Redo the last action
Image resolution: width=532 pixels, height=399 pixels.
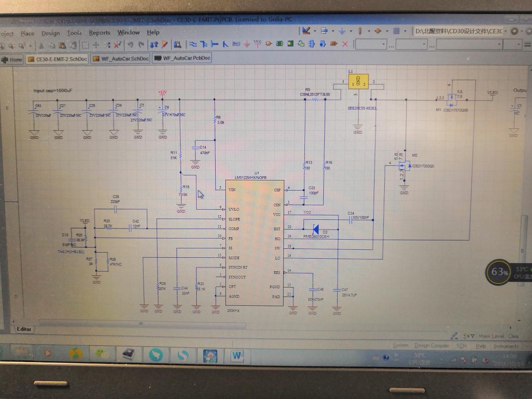(141, 44)
